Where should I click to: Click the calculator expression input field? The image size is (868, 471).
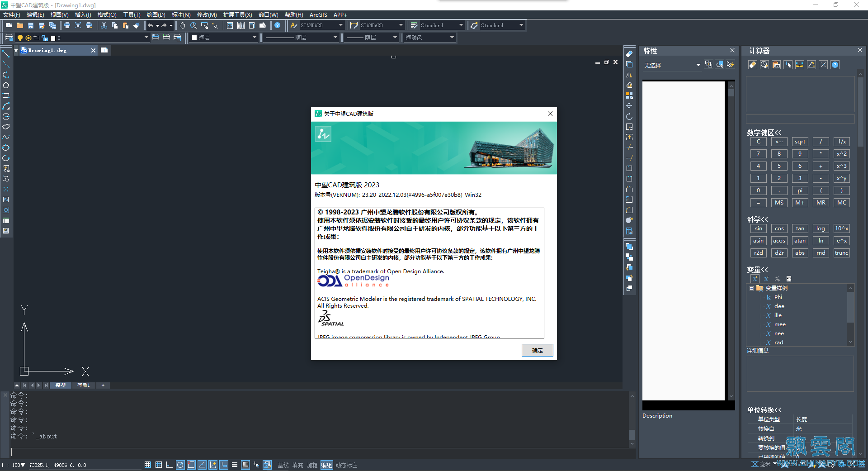click(x=800, y=119)
